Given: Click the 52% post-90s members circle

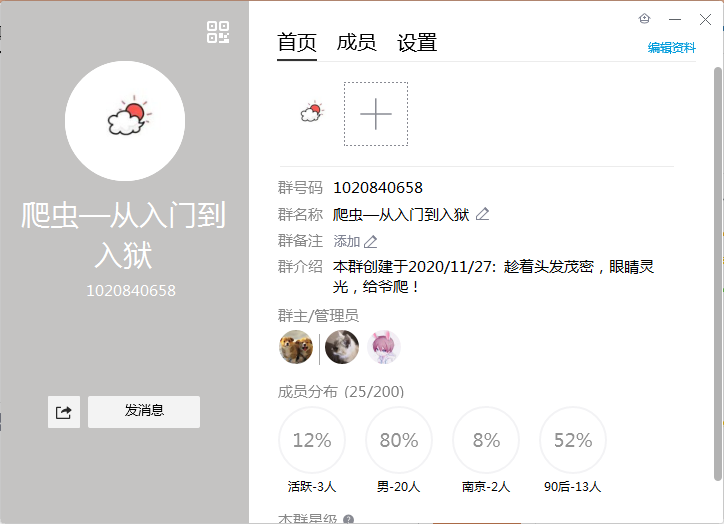Looking at the screenshot, I should [573, 440].
